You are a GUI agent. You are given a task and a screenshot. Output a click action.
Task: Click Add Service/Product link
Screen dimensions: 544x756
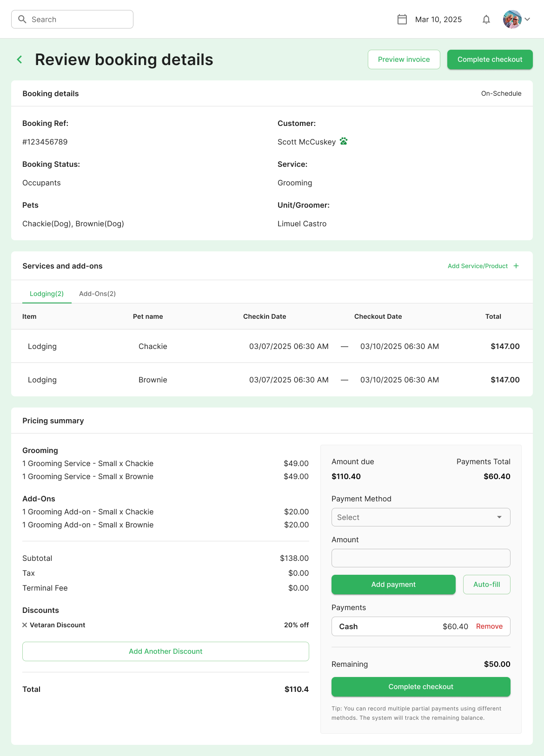pyautogui.click(x=478, y=266)
